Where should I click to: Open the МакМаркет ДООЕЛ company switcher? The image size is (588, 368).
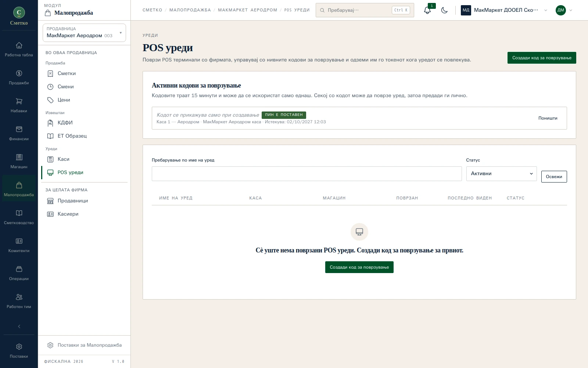pos(504,10)
